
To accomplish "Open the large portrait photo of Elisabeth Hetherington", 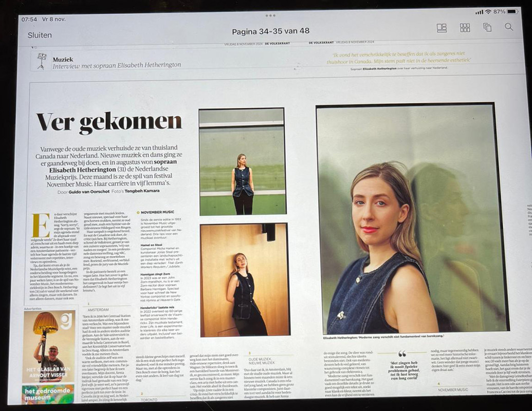I will [406, 218].
